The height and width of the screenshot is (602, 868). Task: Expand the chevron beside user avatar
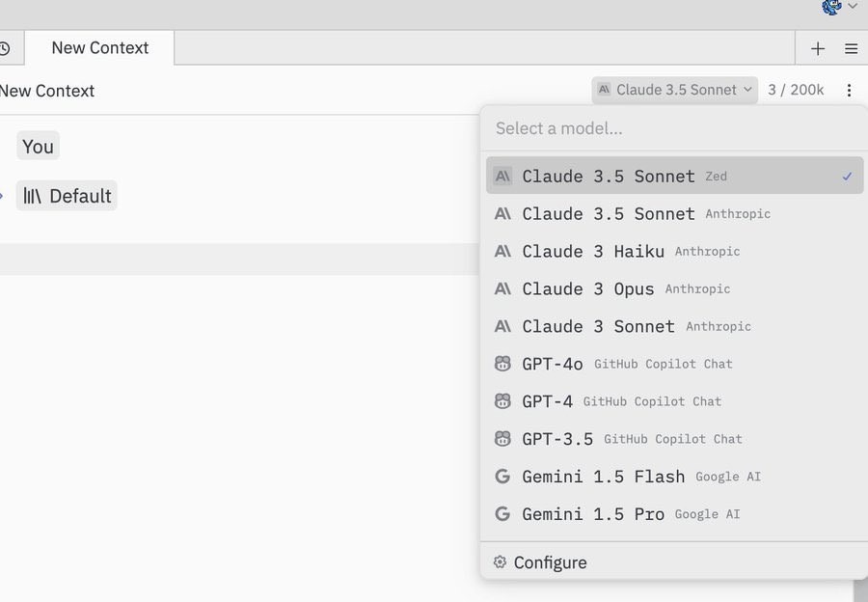853,6
